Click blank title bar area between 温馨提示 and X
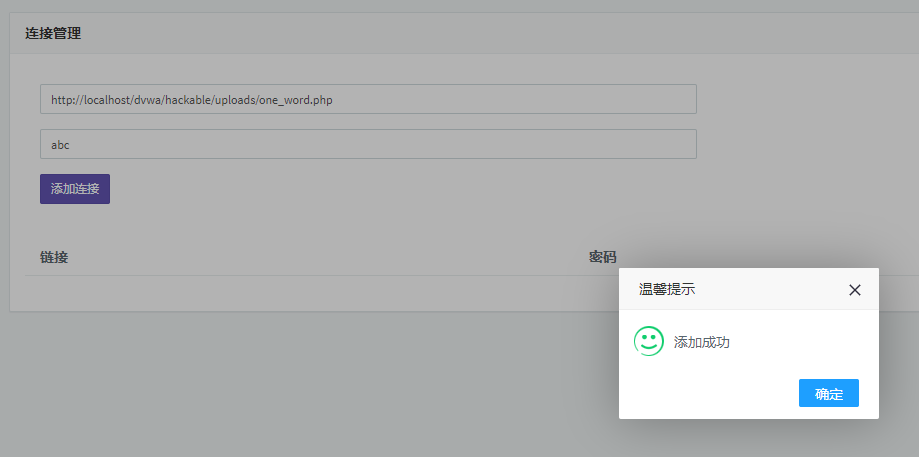Screen dimensions: 919x457 click(770, 290)
